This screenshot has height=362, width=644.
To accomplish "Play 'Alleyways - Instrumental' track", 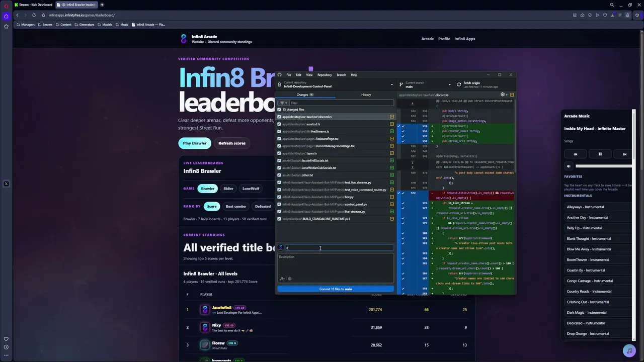I will coord(598,207).
